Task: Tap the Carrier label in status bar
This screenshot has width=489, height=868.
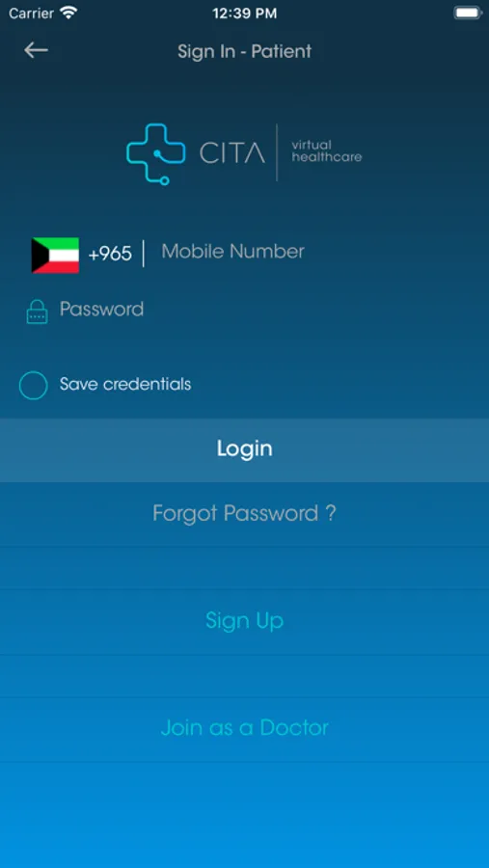Action: point(32,14)
